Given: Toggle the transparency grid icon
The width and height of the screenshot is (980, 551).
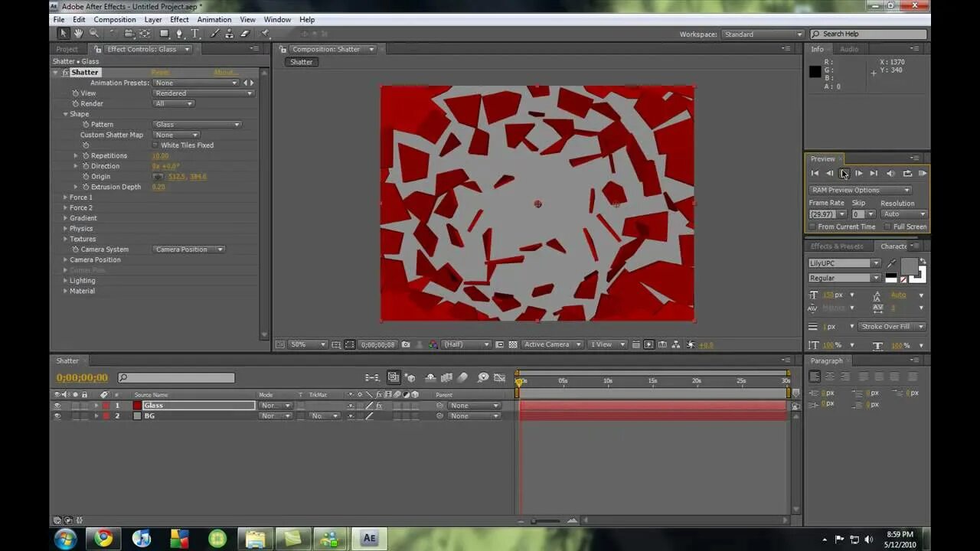Looking at the screenshot, I should [x=513, y=344].
